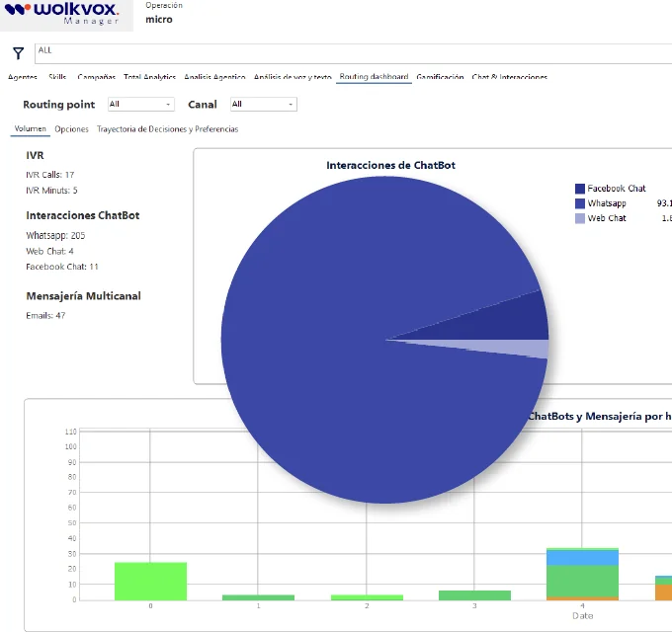Viewport: 672px width, 632px height.
Task: Click the wolkvox Manager logo
Action: 62,13
